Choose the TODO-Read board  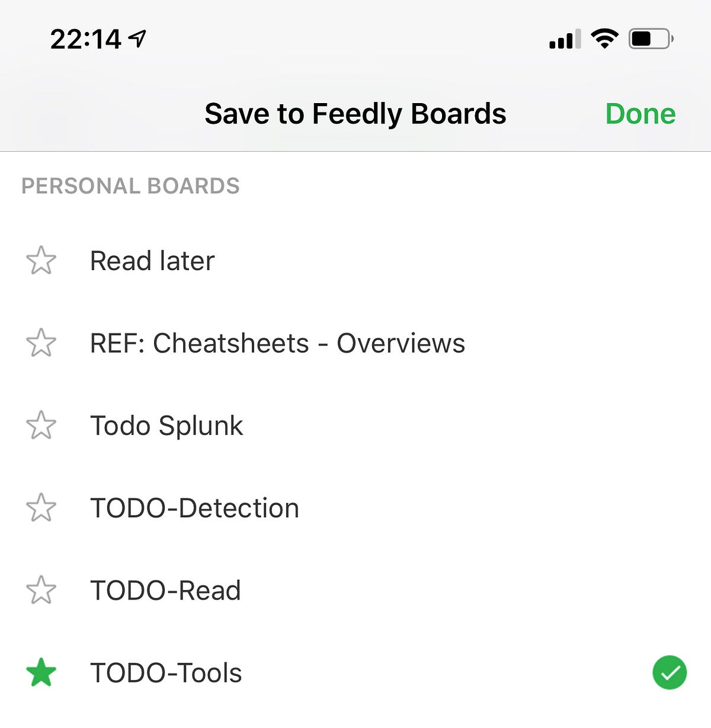click(165, 590)
